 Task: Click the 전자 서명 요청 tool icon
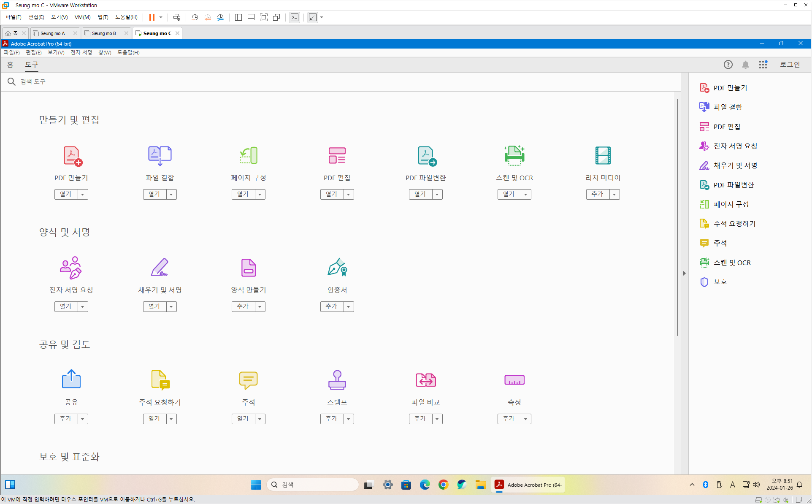point(71,268)
